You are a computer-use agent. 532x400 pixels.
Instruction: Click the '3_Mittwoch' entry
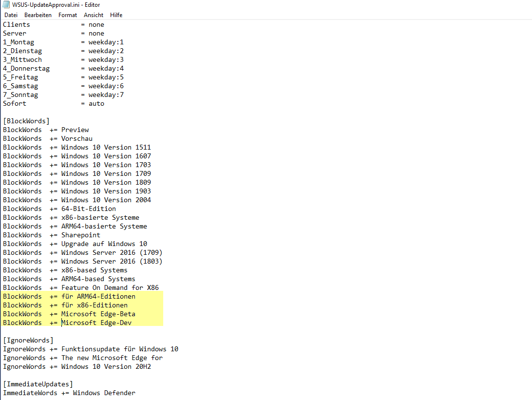click(22, 60)
